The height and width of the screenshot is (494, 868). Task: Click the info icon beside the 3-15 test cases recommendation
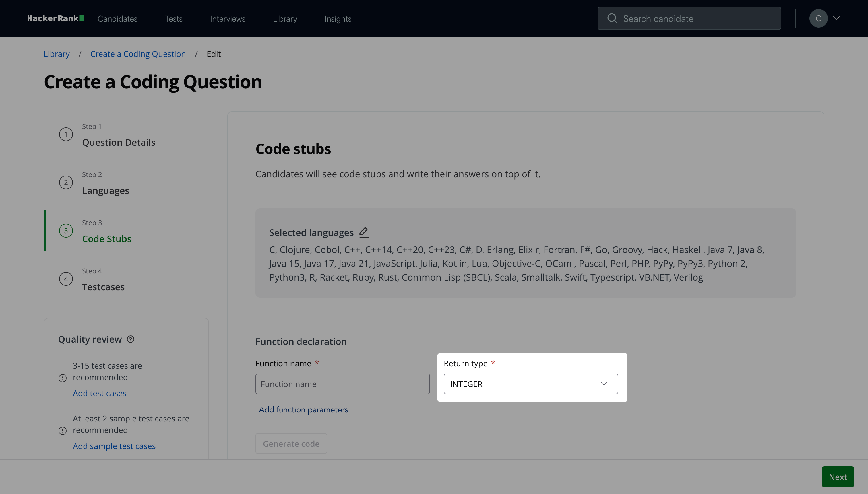[63, 378]
